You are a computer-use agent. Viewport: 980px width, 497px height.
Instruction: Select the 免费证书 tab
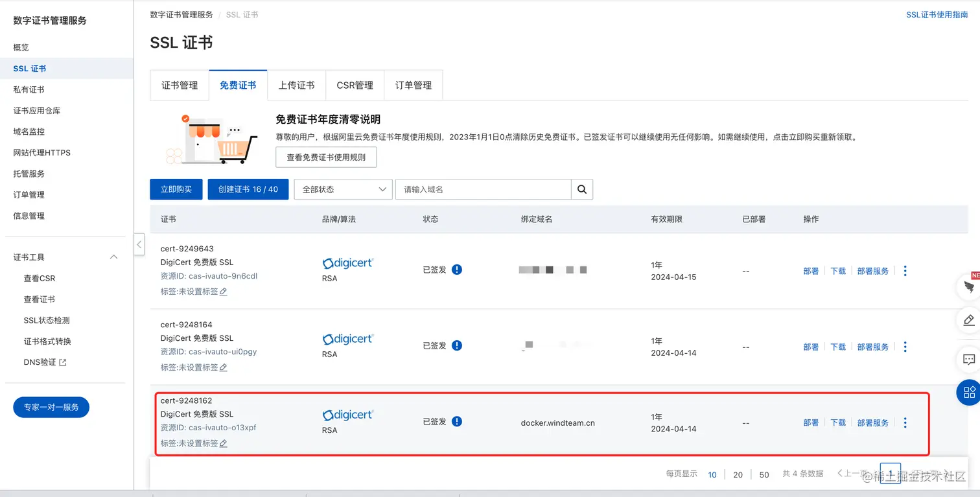(x=238, y=85)
